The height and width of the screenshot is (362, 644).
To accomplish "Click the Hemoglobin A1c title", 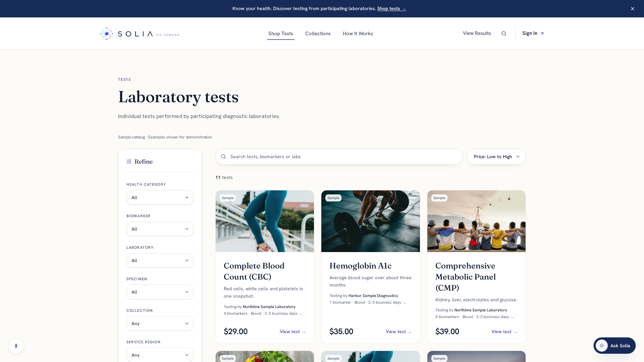I will point(360,266).
